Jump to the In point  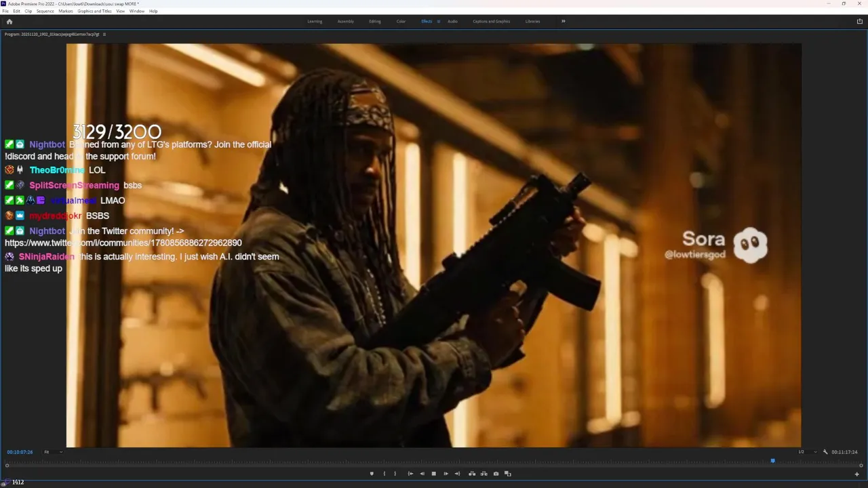click(x=410, y=474)
